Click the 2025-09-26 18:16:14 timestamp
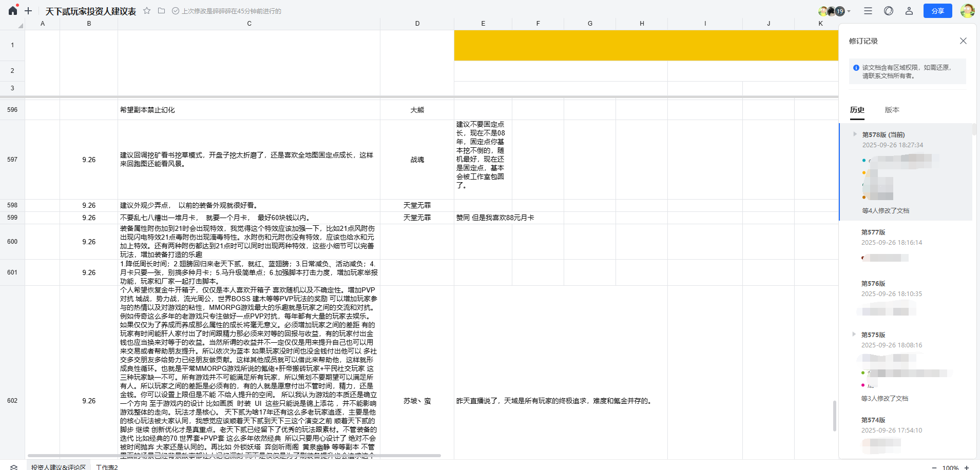 (x=892, y=243)
